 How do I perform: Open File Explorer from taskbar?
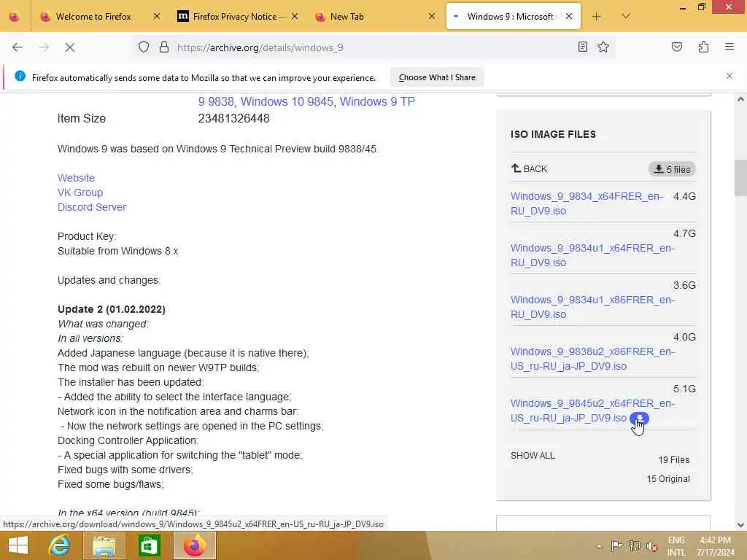pyautogui.click(x=104, y=545)
